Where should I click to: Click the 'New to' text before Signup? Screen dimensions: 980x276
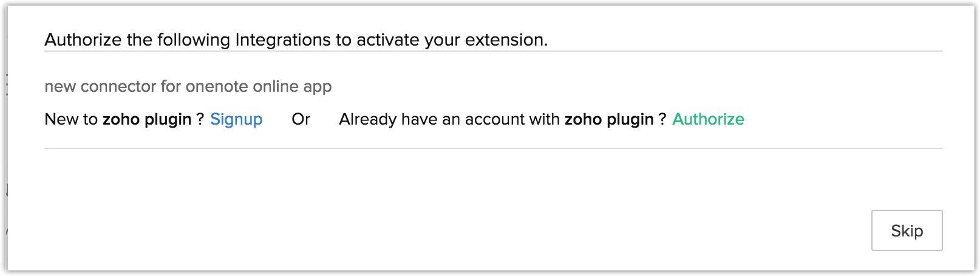71,119
